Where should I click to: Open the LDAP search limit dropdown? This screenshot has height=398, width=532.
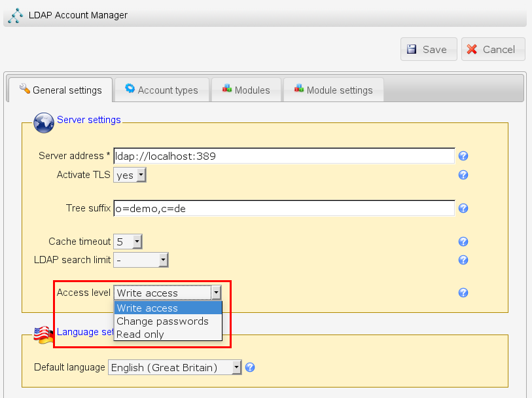pos(141,260)
